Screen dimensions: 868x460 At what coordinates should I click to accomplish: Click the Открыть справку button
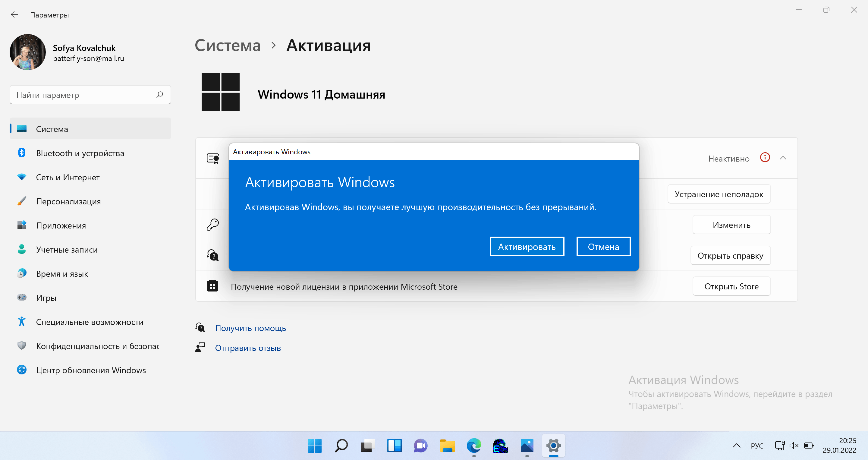coord(731,255)
